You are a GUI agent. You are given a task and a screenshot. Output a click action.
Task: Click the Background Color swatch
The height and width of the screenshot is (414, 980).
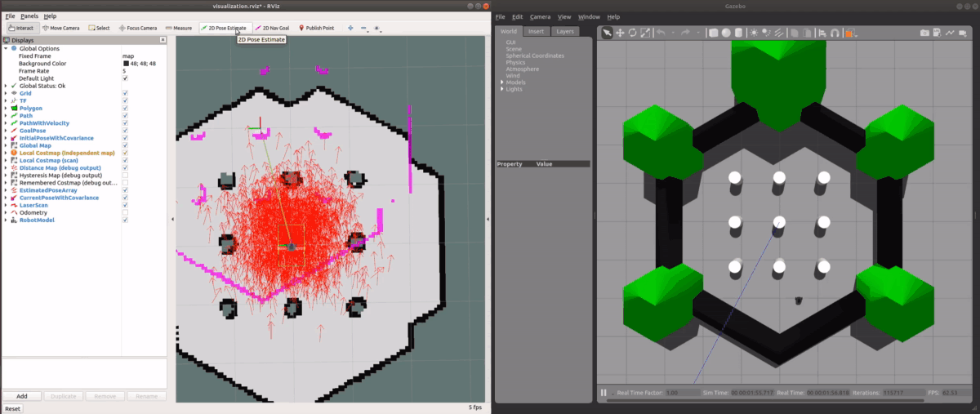tap(126, 64)
